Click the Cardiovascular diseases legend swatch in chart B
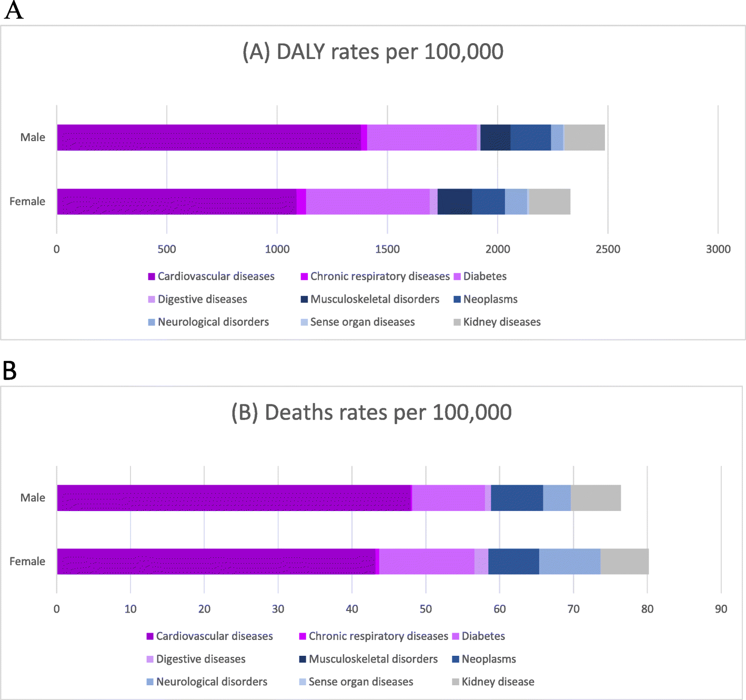The image size is (746, 700). coord(150,636)
